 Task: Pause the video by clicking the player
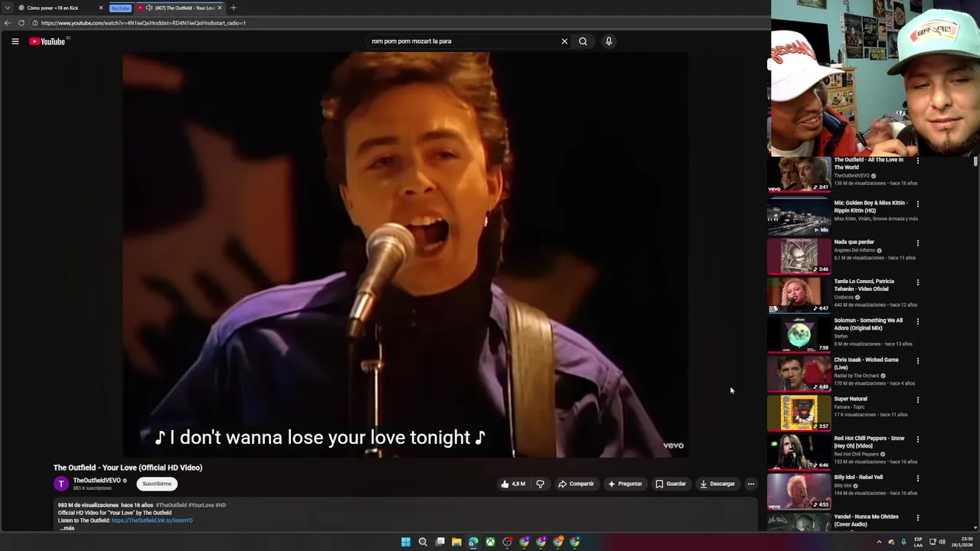[405, 255]
